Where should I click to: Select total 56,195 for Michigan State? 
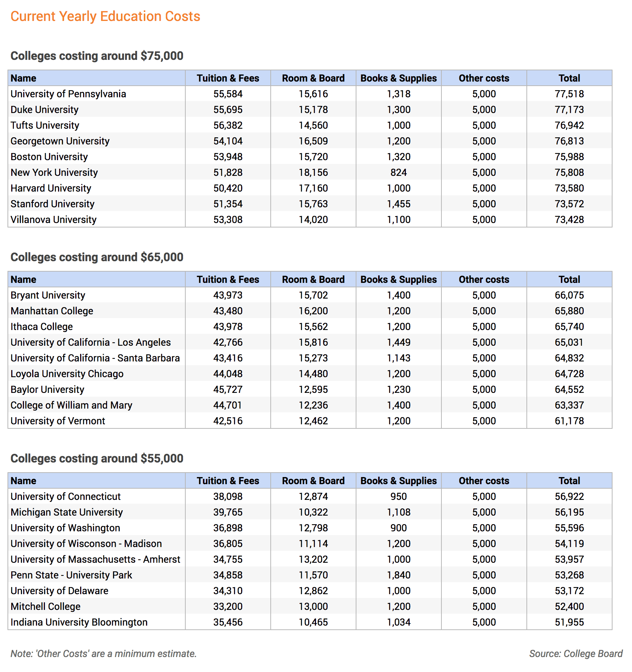[x=569, y=512]
